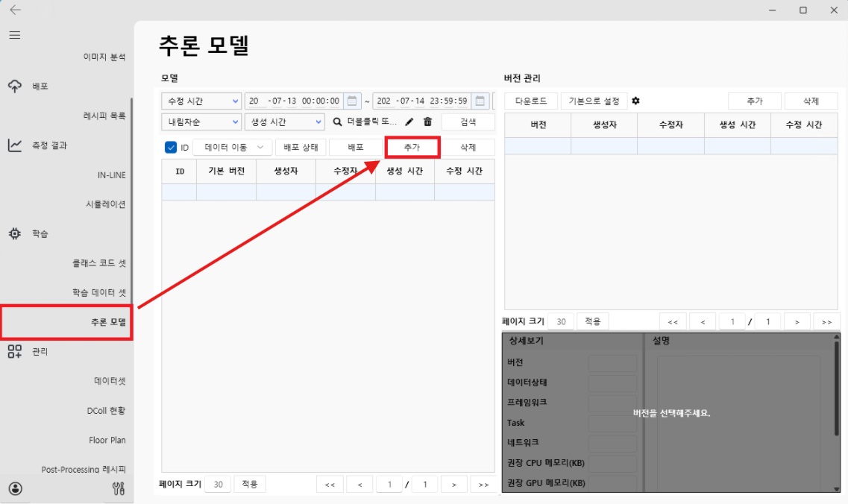Click the 다운로드 button
This screenshot has width=848, height=504.
point(531,101)
